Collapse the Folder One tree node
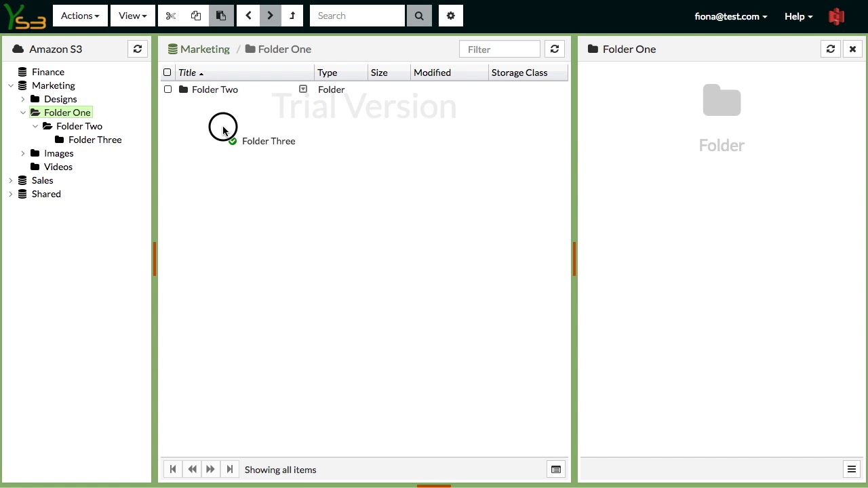 coord(23,113)
